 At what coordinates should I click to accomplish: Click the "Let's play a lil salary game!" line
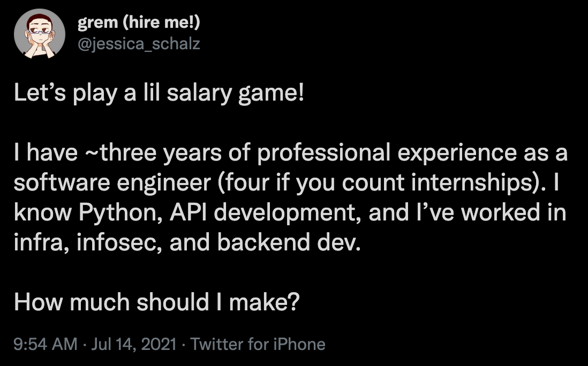[x=159, y=95]
